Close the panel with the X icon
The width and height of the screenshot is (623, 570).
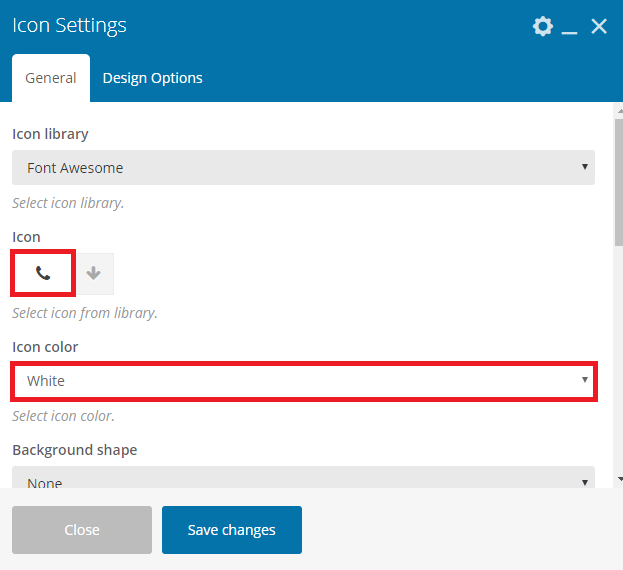click(x=599, y=27)
